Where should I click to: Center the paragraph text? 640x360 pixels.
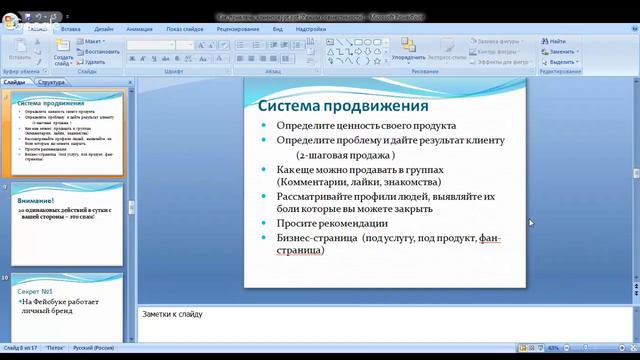[251, 59]
